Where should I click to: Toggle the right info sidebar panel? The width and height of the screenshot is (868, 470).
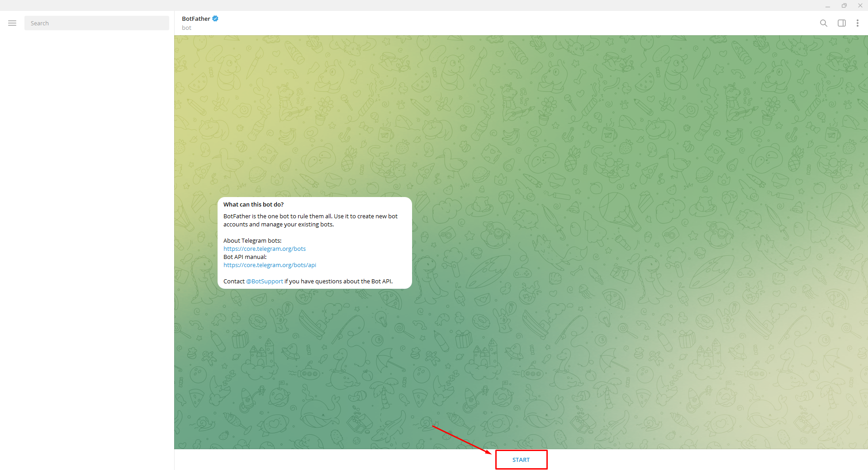pyautogui.click(x=842, y=23)
